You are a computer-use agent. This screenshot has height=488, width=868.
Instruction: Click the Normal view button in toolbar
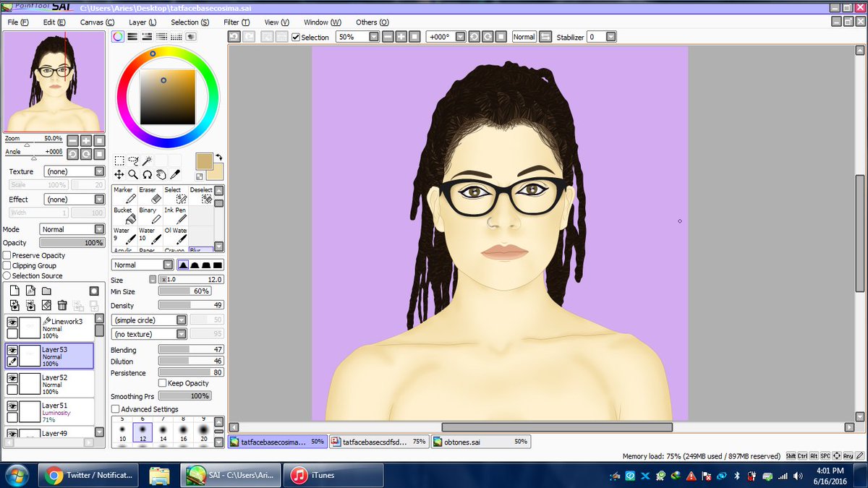coord(524,36)
